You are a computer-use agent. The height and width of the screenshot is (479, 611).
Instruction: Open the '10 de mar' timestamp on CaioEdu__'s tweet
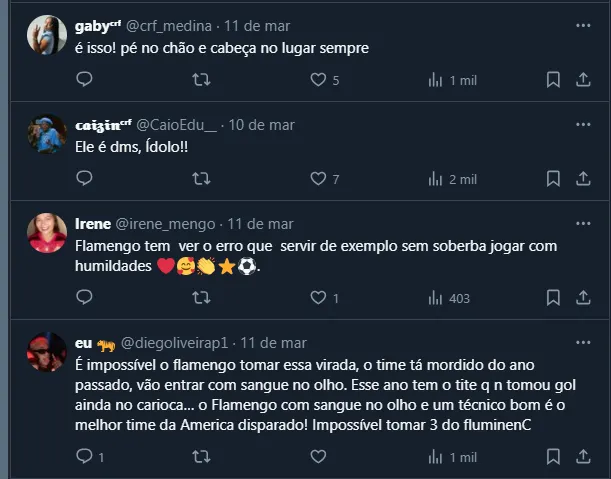261,125
